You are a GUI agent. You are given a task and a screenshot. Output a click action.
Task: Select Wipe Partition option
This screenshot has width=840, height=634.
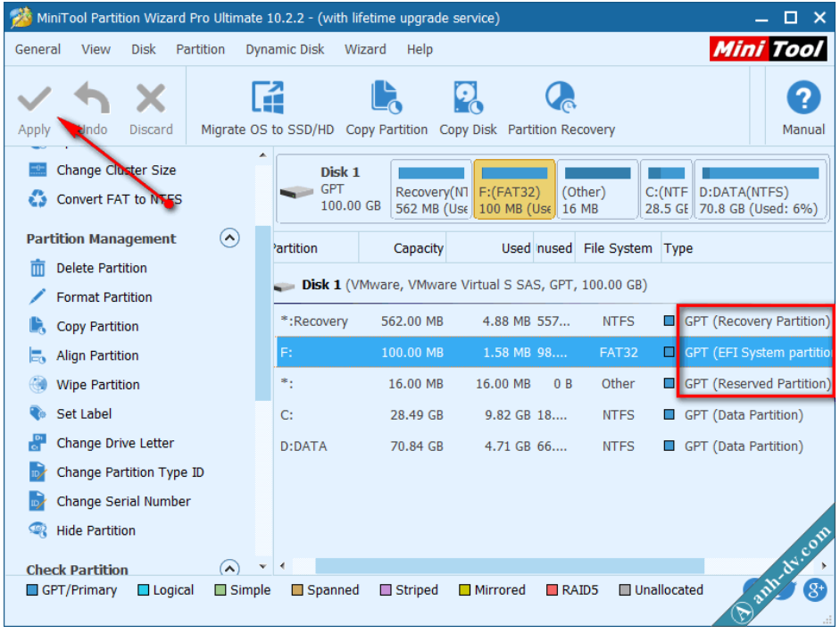click(x=98, y=384)
